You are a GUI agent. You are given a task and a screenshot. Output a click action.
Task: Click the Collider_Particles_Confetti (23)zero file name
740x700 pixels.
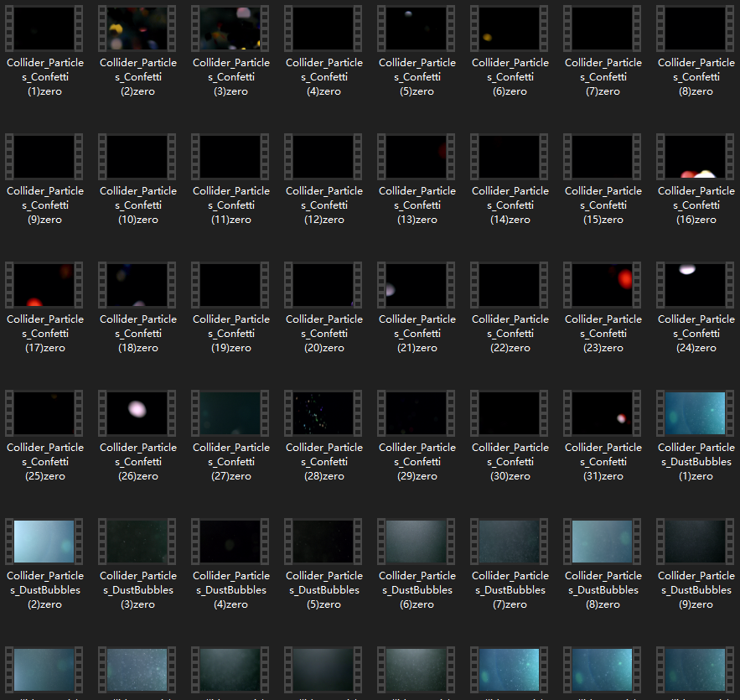pyautogui.click(x=603, y=334)
